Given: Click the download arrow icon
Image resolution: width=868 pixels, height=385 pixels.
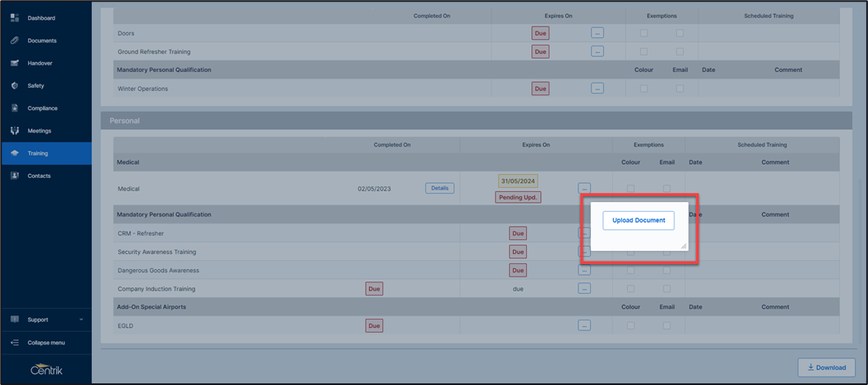Looking at the screenshot, I should tap(810, 368).
